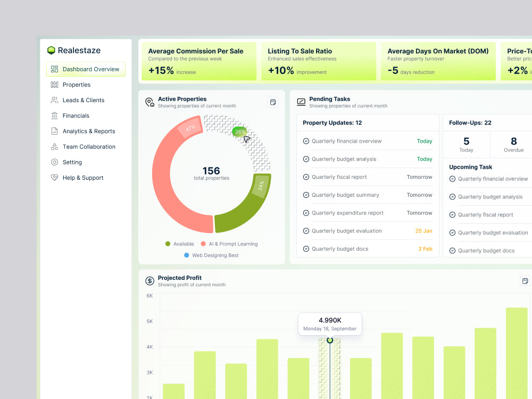Click the 8 Overdue follow-ups count
The image size is (532, 399).
point(513,145)
